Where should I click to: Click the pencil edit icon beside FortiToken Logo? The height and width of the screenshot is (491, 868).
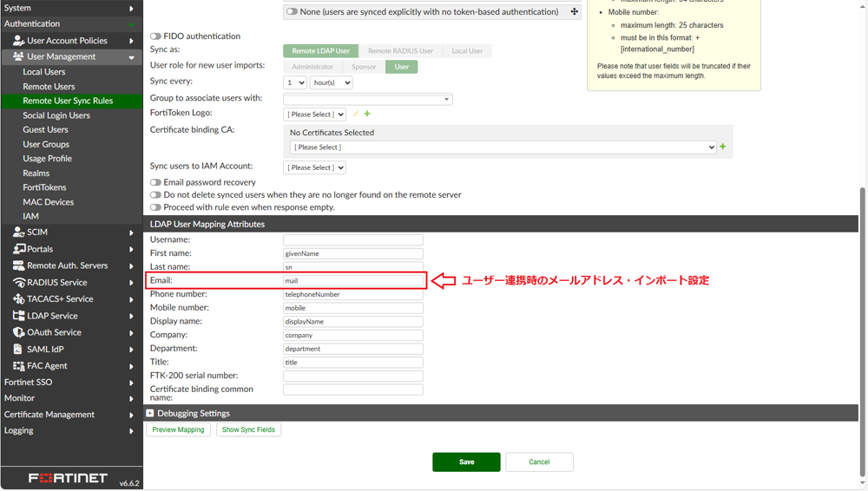(x=355, y=114)
